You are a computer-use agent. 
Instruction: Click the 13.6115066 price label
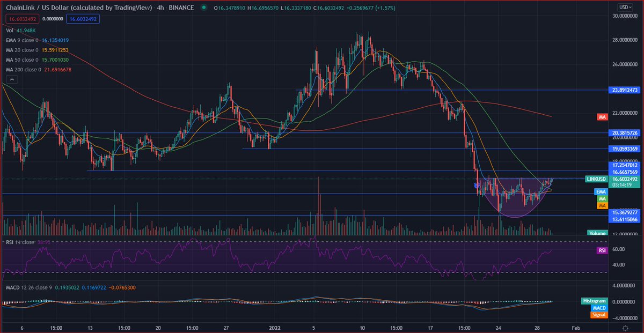[624, 219]
